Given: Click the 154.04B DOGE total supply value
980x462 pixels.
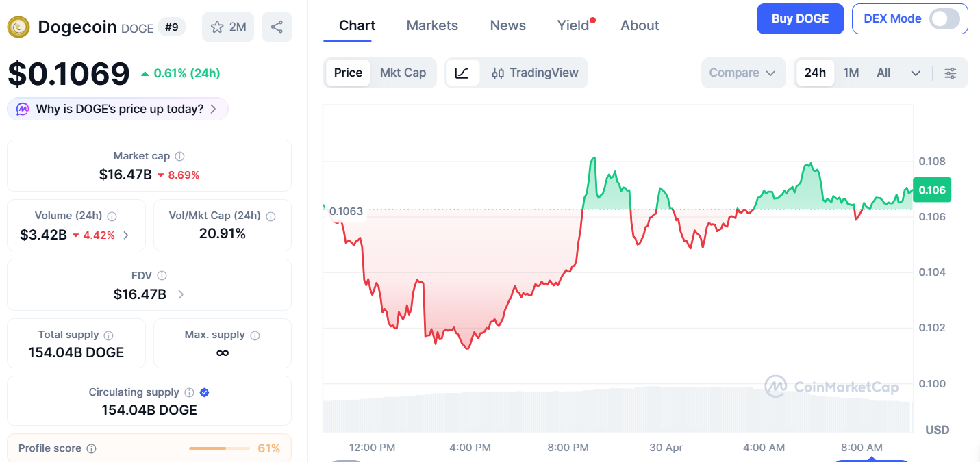Looking at the screenshot, I should (x=77, y=352).
